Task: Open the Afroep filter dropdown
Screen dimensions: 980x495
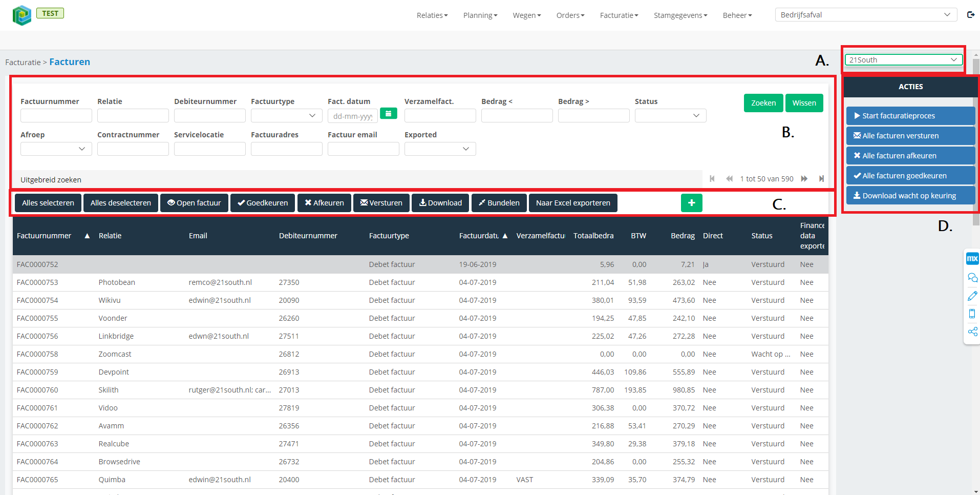Action: (x=56, y=149)
